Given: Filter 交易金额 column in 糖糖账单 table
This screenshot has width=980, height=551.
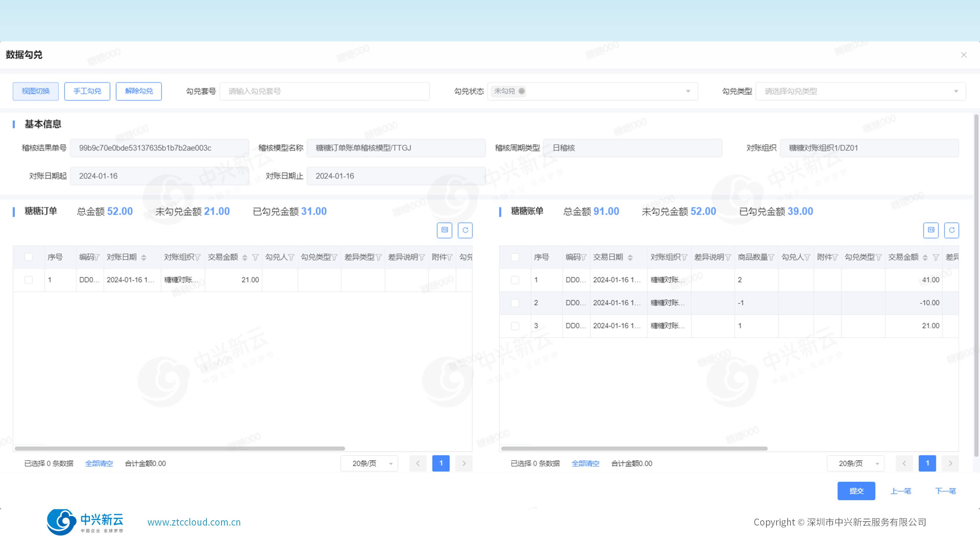Looking at the screenshot, I should pos(936,257).
